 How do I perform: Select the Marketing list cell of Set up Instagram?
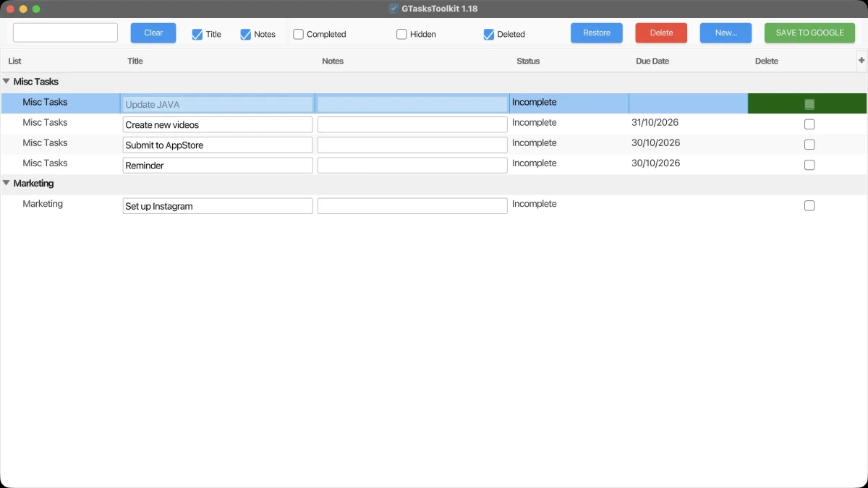(43, 204)
